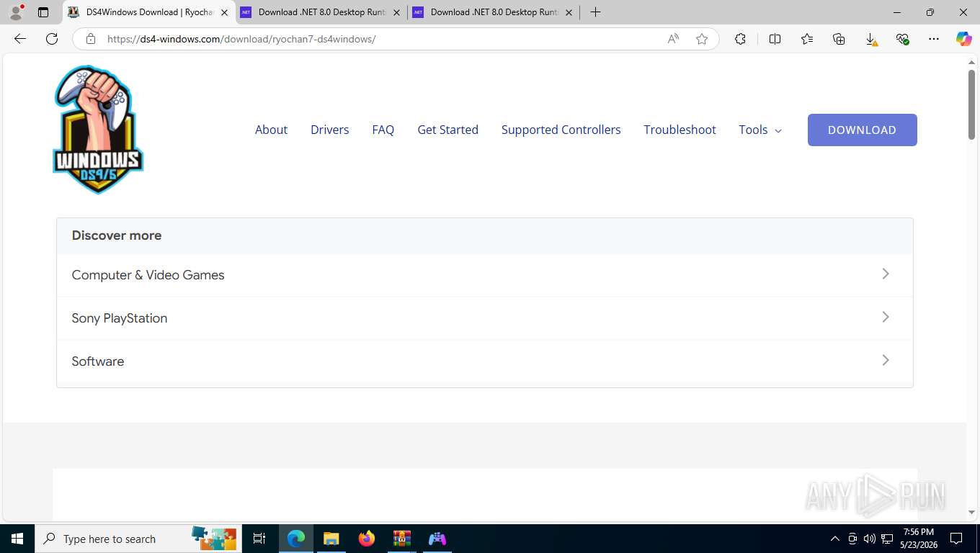Launch Firefox from the taskbar
This screenshot has height=553, width=980.
(367, 539)
